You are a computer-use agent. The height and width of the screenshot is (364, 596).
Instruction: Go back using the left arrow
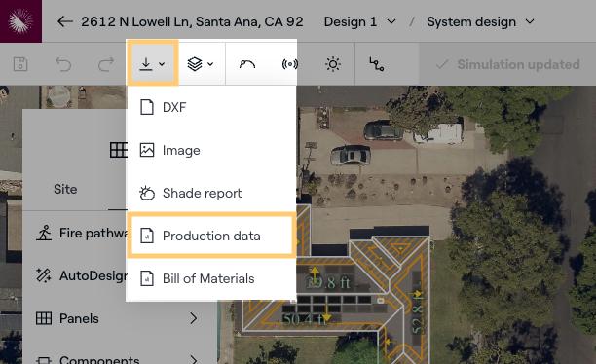[x=65, y=21]
